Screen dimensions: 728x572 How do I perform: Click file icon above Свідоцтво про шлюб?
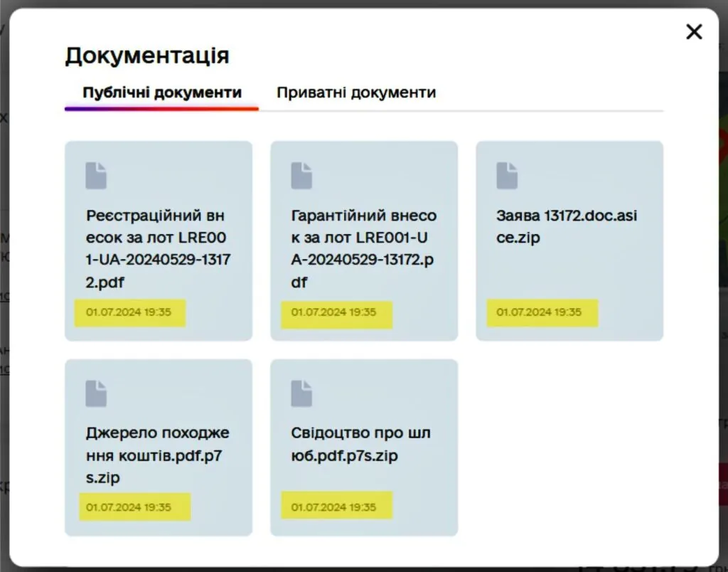[x=301, y=393]
